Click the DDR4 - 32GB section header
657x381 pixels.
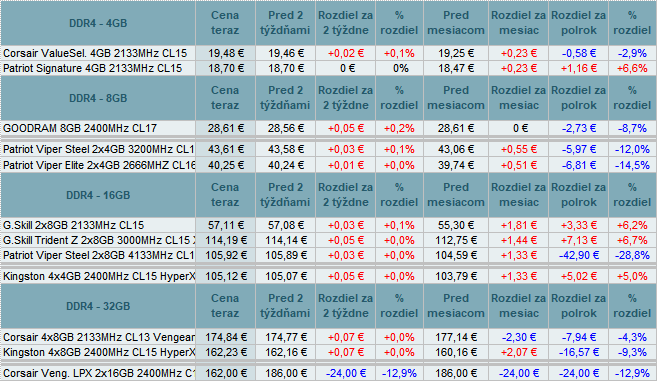click(98, 306)
